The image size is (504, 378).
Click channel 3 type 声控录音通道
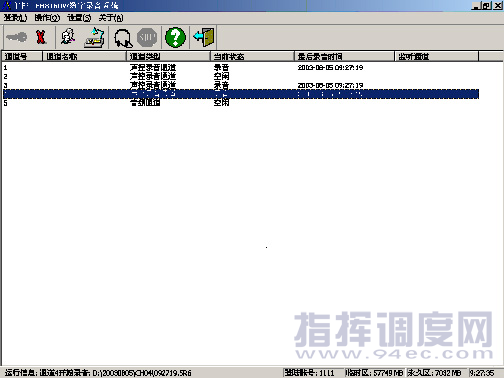(x=153, y=85)
